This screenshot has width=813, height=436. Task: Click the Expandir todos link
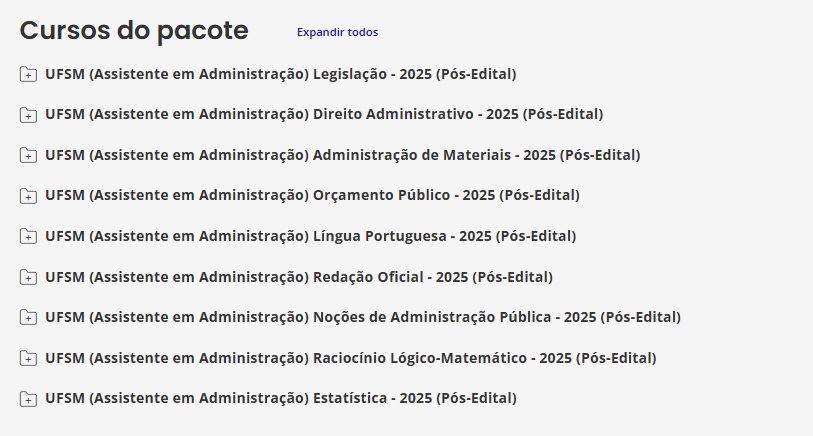tap(338, 32)
